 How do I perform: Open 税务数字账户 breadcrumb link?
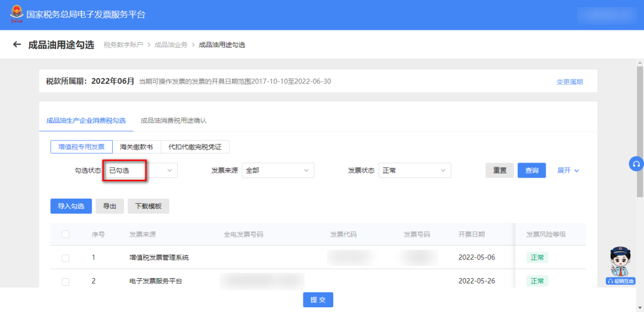123,45
